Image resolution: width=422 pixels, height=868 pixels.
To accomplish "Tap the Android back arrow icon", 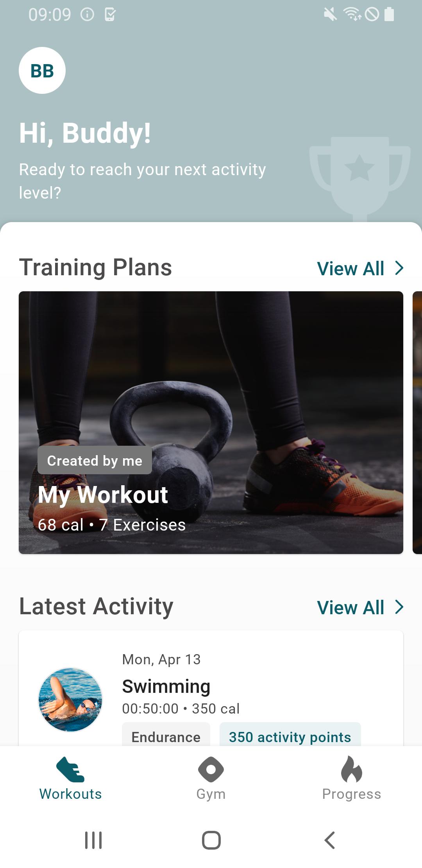I will point(330,840).
